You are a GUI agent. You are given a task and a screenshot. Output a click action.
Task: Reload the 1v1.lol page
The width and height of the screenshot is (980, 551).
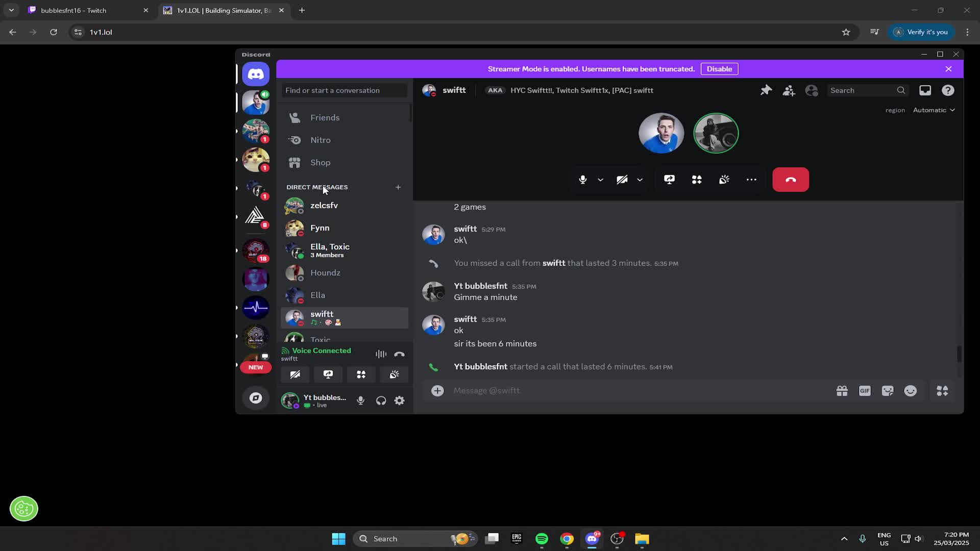click(x=54, y=32)
